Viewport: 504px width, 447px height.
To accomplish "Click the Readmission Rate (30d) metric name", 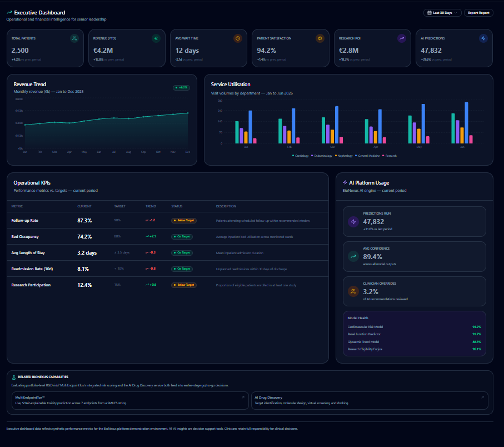I will click(32, 269).
